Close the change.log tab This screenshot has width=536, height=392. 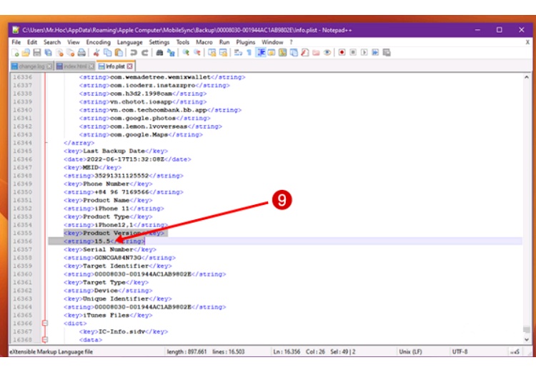click(49, 66)
